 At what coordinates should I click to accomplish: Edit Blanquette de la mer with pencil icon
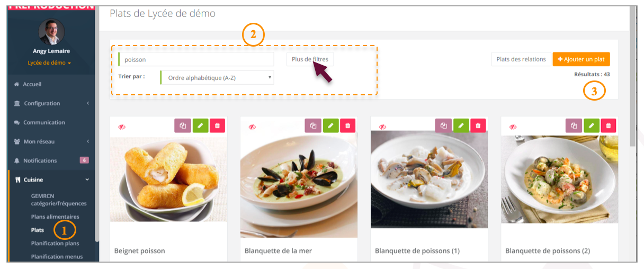(330, 125)
